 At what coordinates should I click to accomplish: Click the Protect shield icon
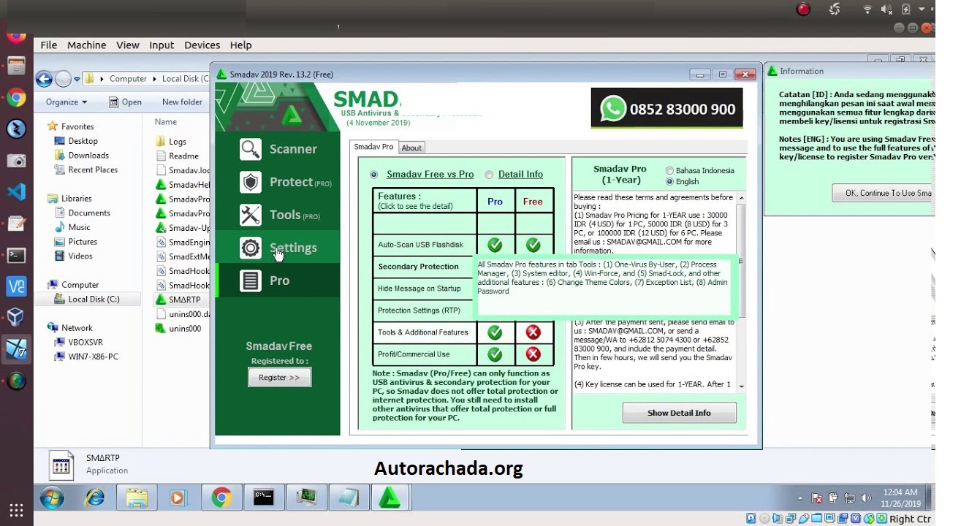click(251, 182)
